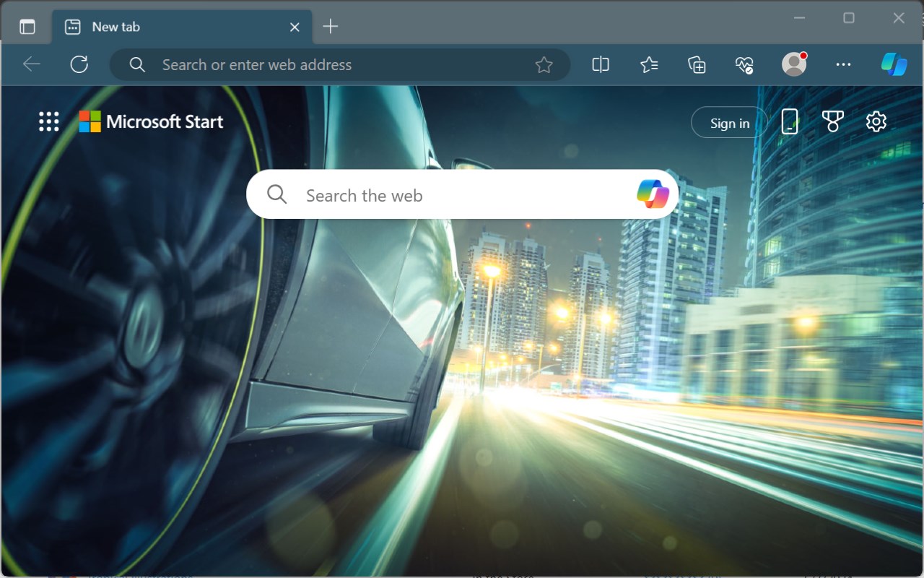924x578 pixels.
Task: Go back with the back arrow
Action: [x=32, y=64]
